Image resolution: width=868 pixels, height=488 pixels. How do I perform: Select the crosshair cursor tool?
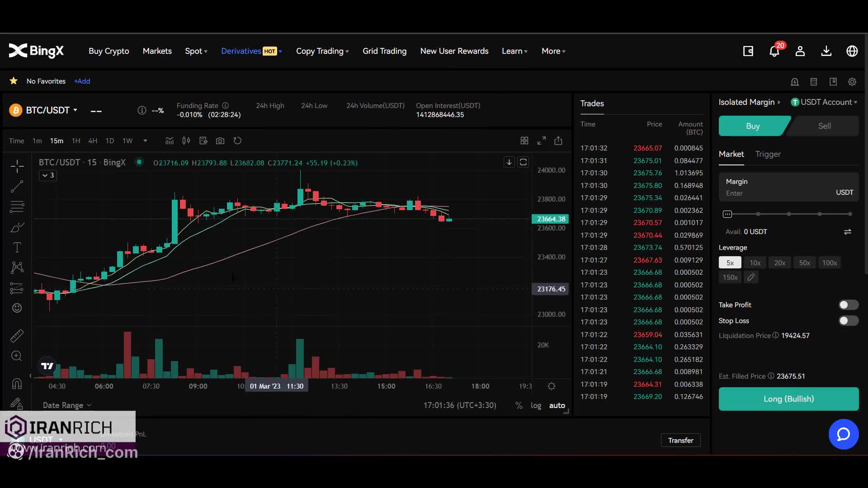tap(17, 166)
